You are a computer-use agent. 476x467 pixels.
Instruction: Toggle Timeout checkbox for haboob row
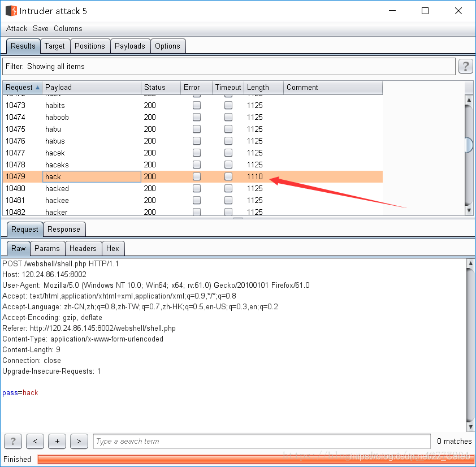[x=228, y=117]
